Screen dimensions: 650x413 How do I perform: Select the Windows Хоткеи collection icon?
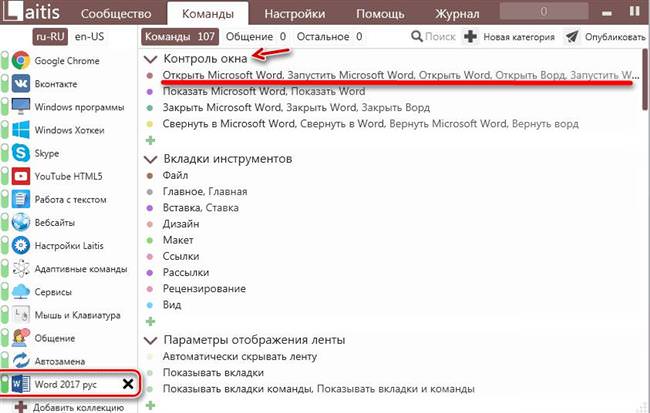point(21,130)
